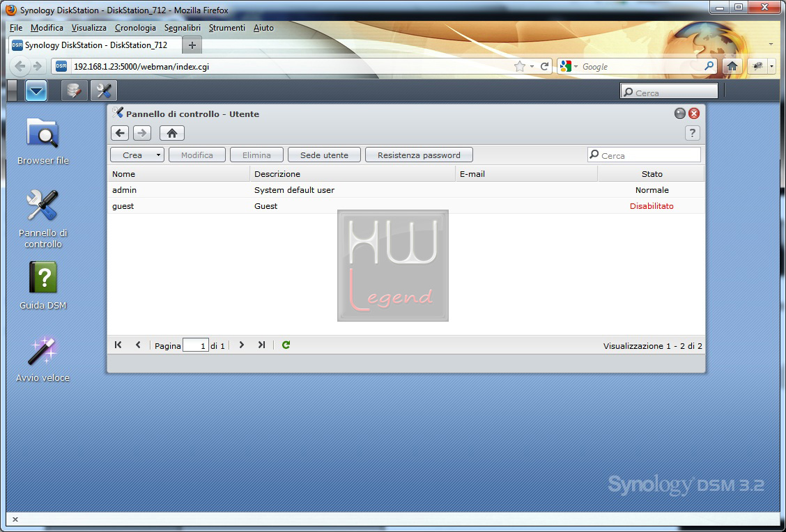Image resolution: width=786 pixels, height=532 pixels.
Task: Return to control panel home
Action: click(172, 133)
